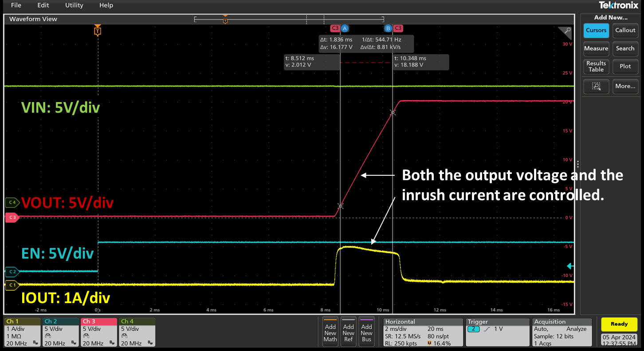Click the Measure button
The width and height of the screenshot is (644, 351).
pos(596,48)
